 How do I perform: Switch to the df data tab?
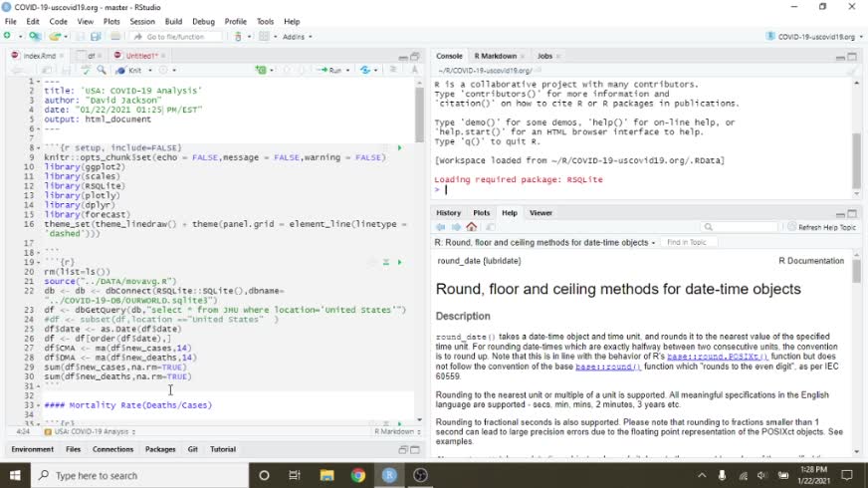click(x=91, y=56)
